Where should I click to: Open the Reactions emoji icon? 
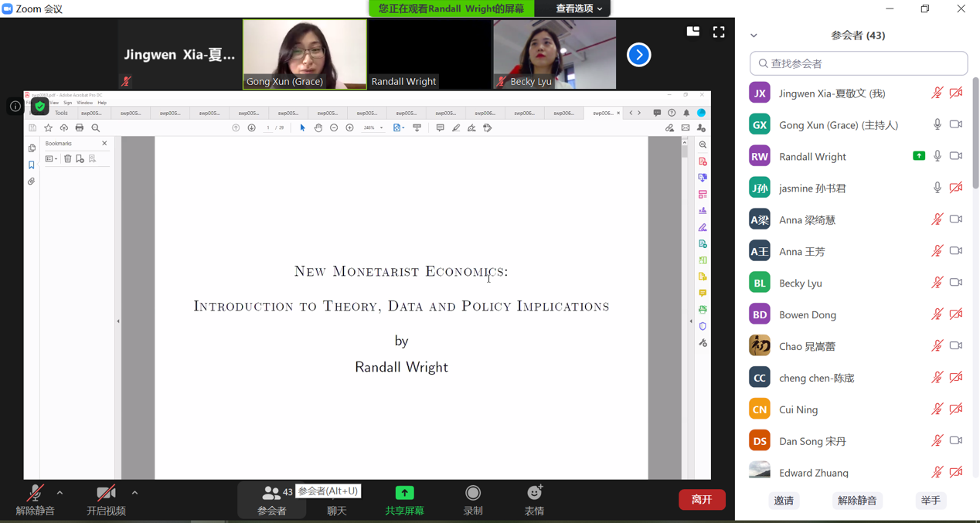click(534, 494)
